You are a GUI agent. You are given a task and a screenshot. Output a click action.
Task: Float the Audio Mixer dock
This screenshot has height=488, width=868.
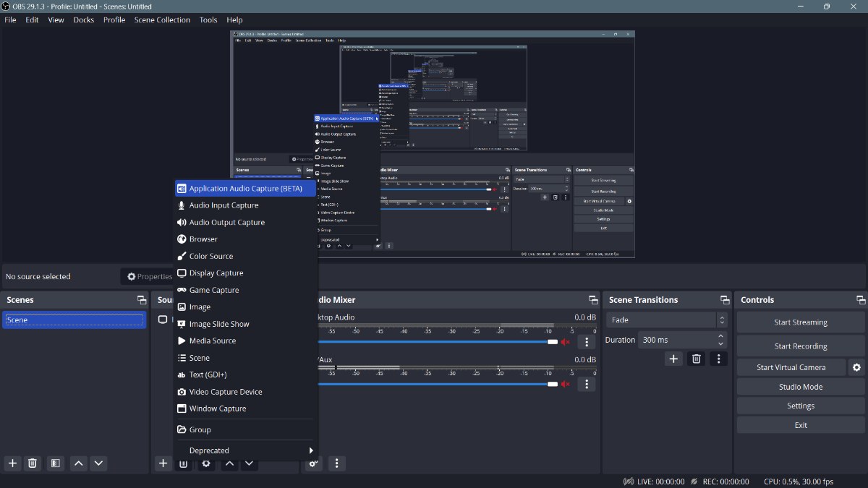click(593, 300)
